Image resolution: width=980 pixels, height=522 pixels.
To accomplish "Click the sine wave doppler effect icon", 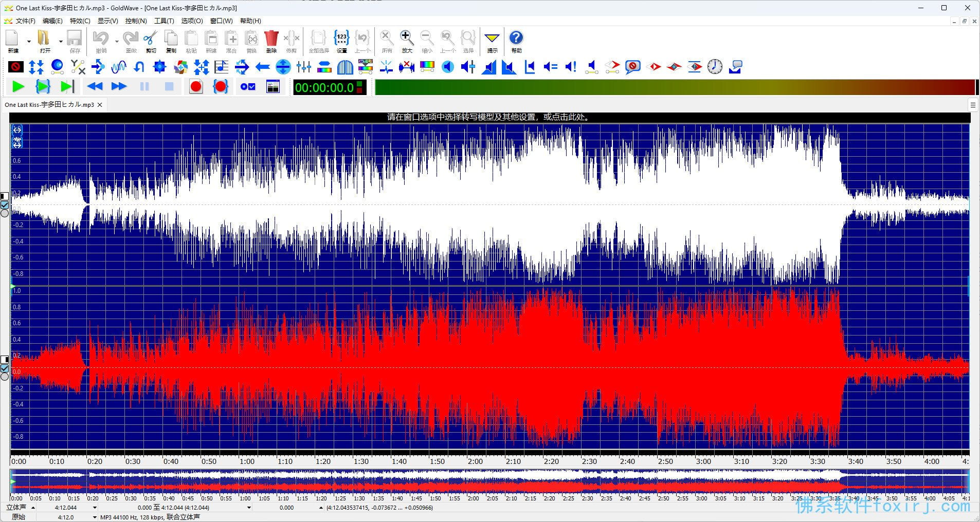I will pos(119,67).
